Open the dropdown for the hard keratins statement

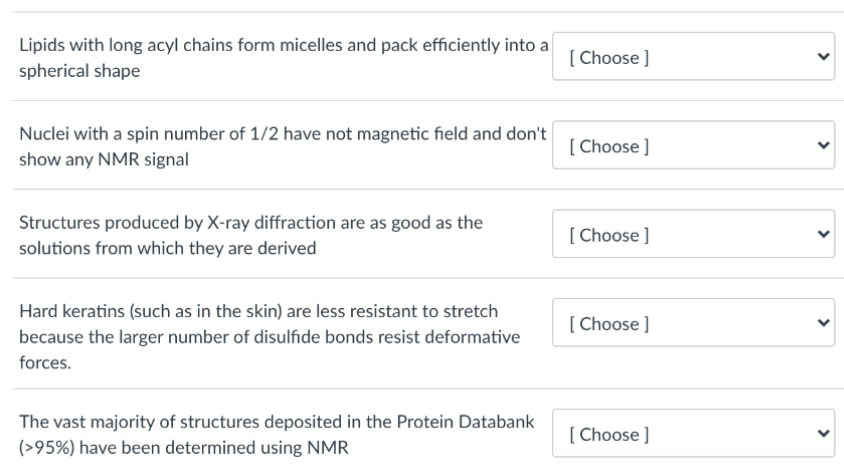coord(693,324)
